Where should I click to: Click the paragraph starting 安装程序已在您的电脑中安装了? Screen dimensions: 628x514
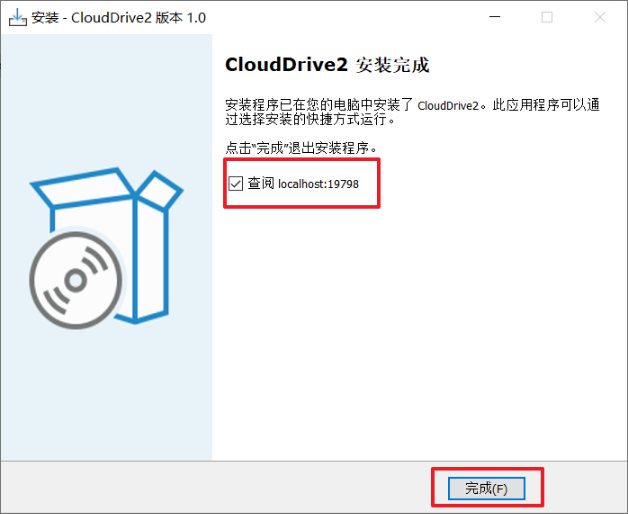[x=412, y=112]
